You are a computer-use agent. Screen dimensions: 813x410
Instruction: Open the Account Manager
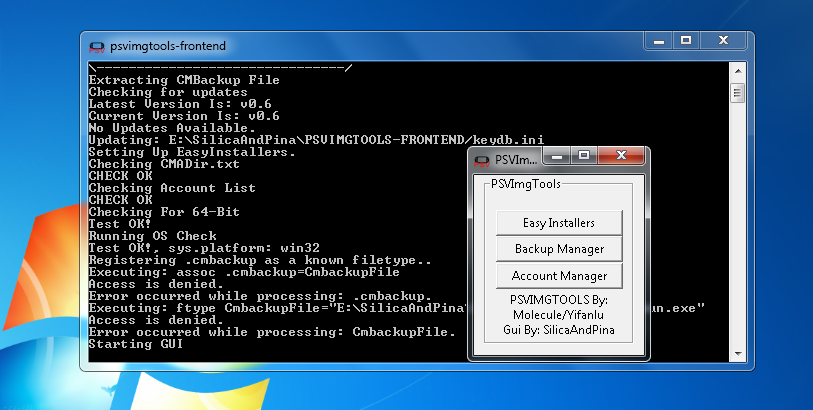pyautogui.click(x=559, y=275)
